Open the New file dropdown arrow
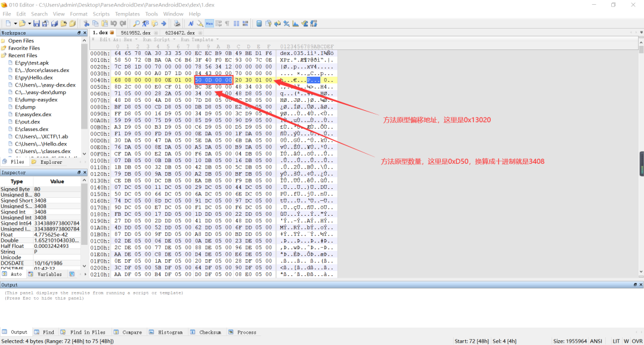The height and width of the screenshot is (345, 644). (x=15, y=23)
